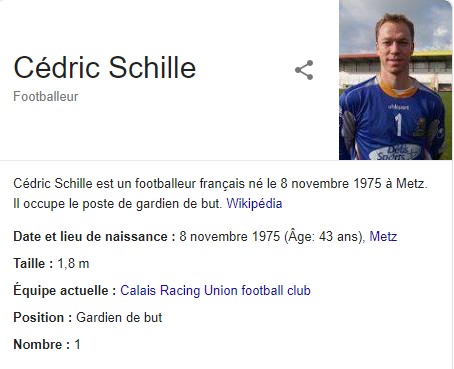Click the 1,8 m height value
Image resolution: width=454 pixels, height=369 pixels.
(x=74, y=263)
